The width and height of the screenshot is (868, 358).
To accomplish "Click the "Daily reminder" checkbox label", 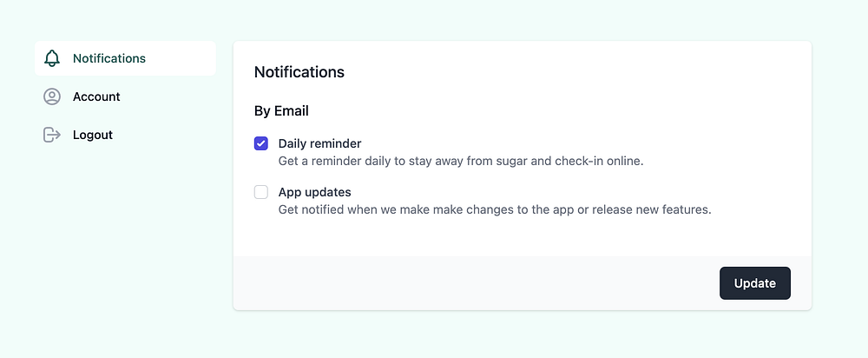I will click(319, 143).
